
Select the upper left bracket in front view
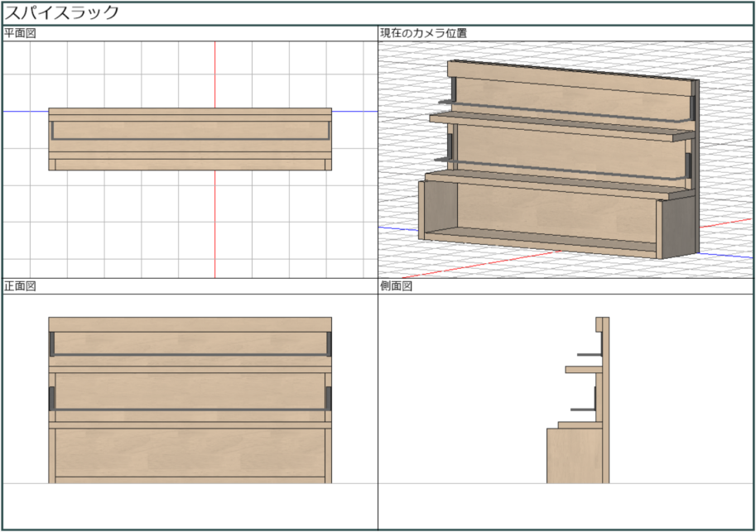tap(51, 344)
